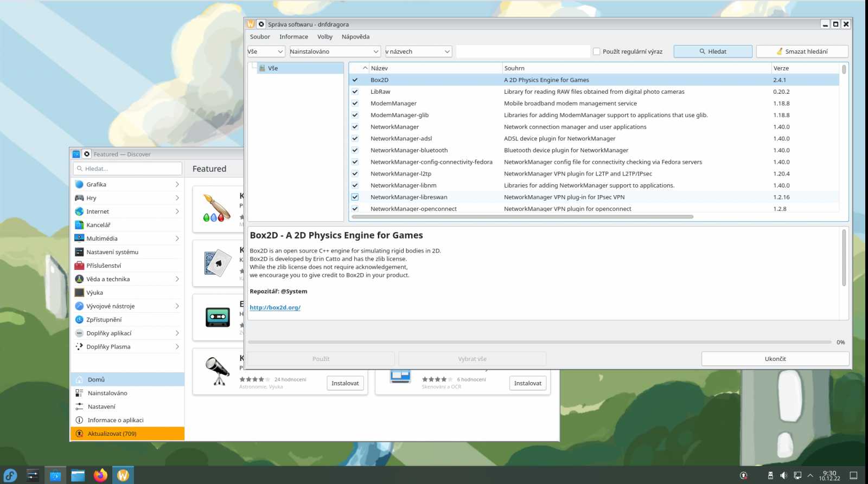Open the Nainstalováno status dropdown

click(334, 51)
